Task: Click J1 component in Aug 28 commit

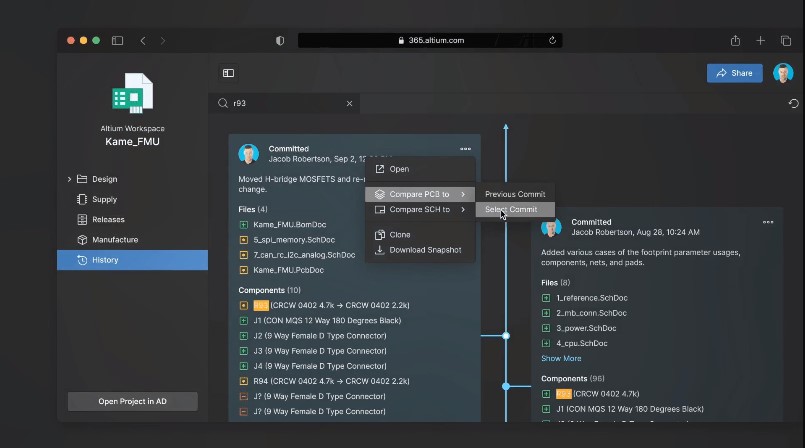Action: [630, 409]
